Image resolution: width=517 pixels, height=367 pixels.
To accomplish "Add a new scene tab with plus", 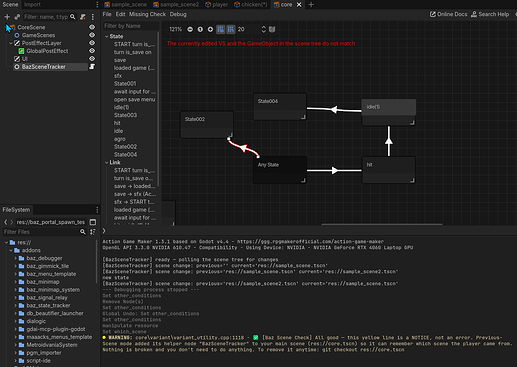I will 311,5.
